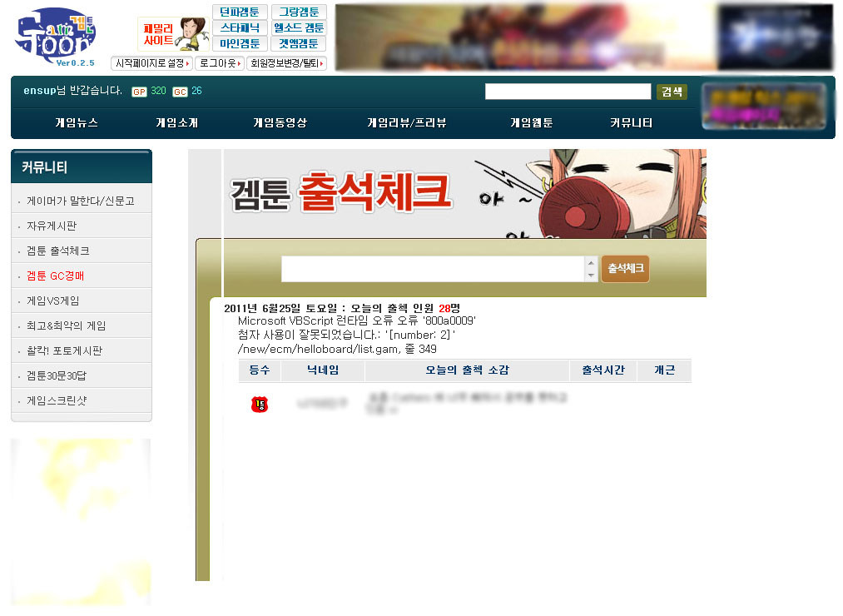Open the 게임웹툰 menu
Screen dimensions: 843x616
[x=531, y=123]
